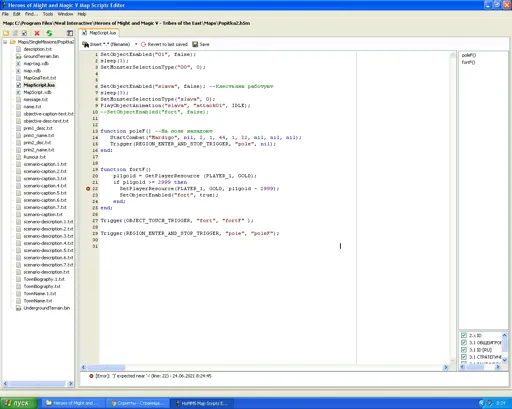Uncheck the 2.x ID checkbox
The height and width of the screenshot is (409, 512).
(x=464, y=335)
